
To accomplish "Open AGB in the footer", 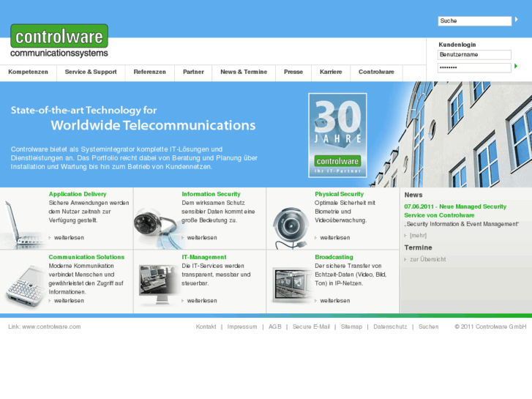I will [x=275, y=327].
